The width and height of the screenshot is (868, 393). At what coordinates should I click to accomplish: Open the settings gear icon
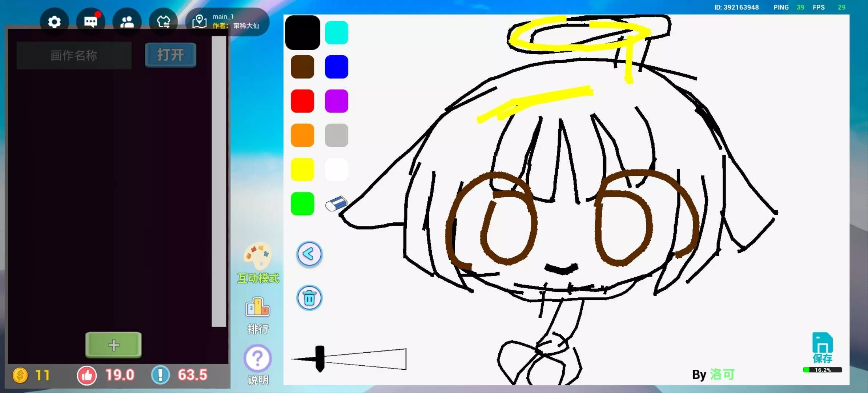[54, 22]
